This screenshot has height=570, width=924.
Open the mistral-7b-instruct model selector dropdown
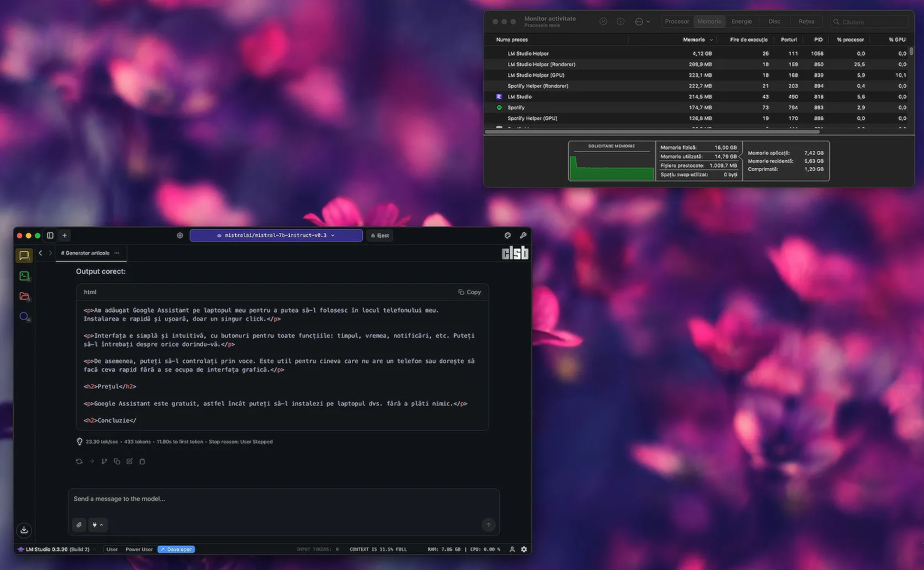(276, 235)
